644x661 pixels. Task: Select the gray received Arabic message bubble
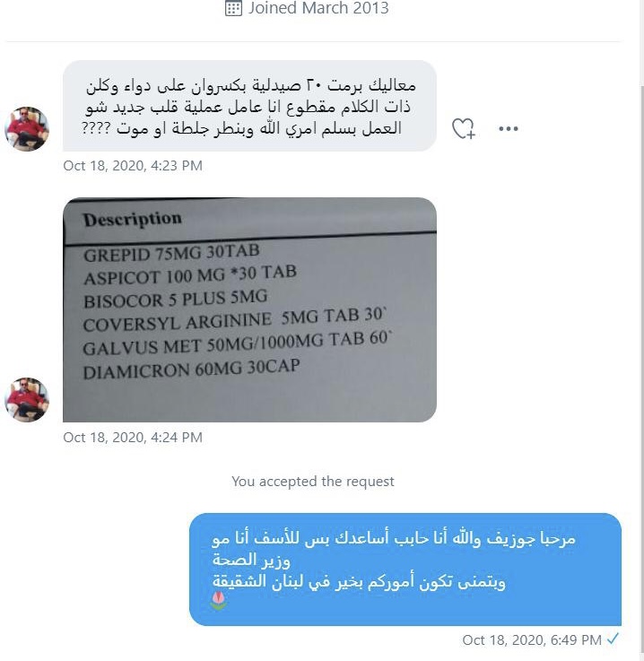tap(249, 106)
